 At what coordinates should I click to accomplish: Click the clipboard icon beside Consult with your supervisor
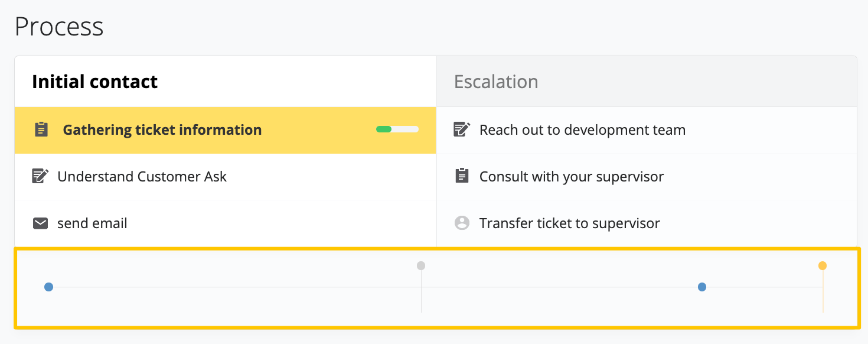(462, 176)
